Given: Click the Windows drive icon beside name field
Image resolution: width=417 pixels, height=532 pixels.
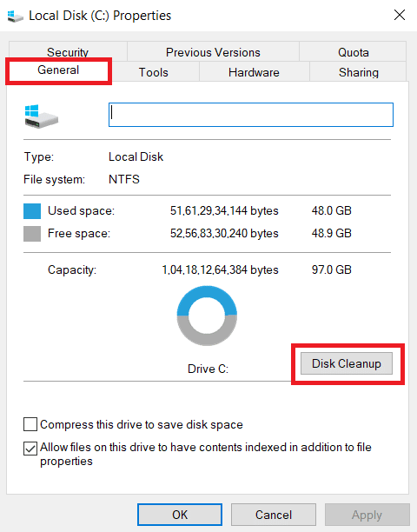Looking at the screenshot, I should point(42,116).
